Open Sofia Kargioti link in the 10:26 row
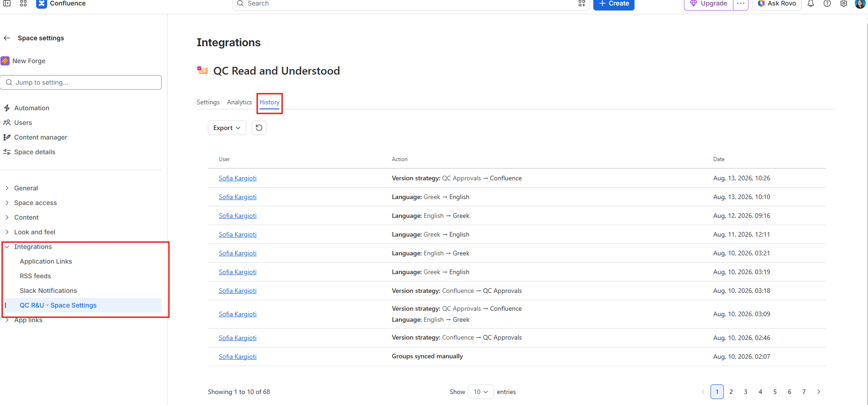Image resolution: width=868 pixels, height=405 pixels. point(238,178)
